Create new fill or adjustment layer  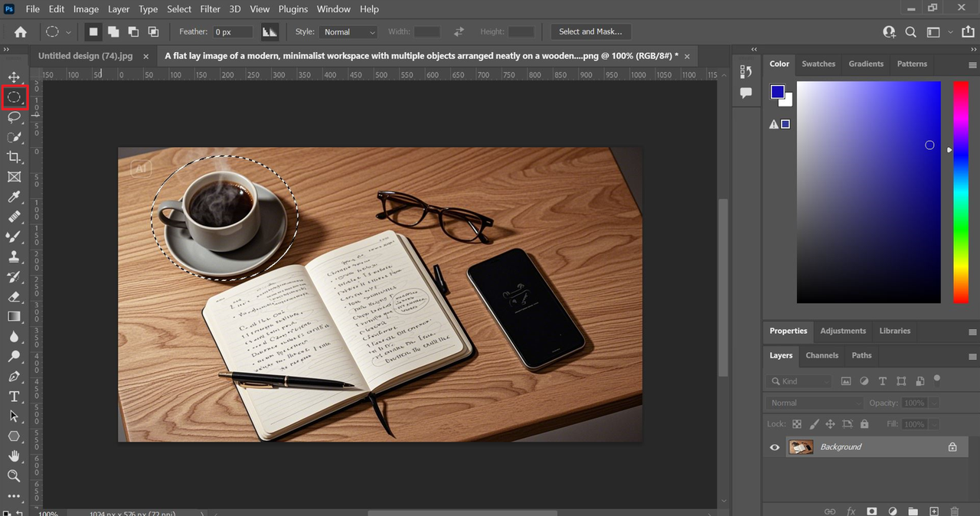[x=893, y=511]
